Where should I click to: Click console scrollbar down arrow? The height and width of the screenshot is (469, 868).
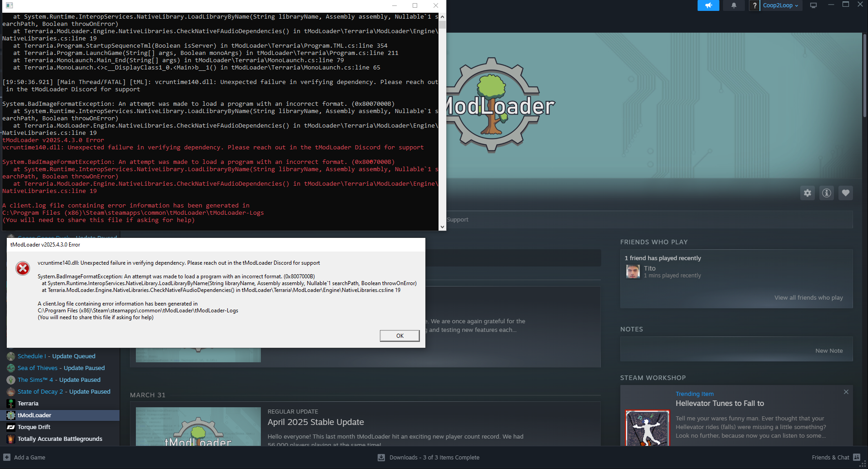[x=442, y=227]
